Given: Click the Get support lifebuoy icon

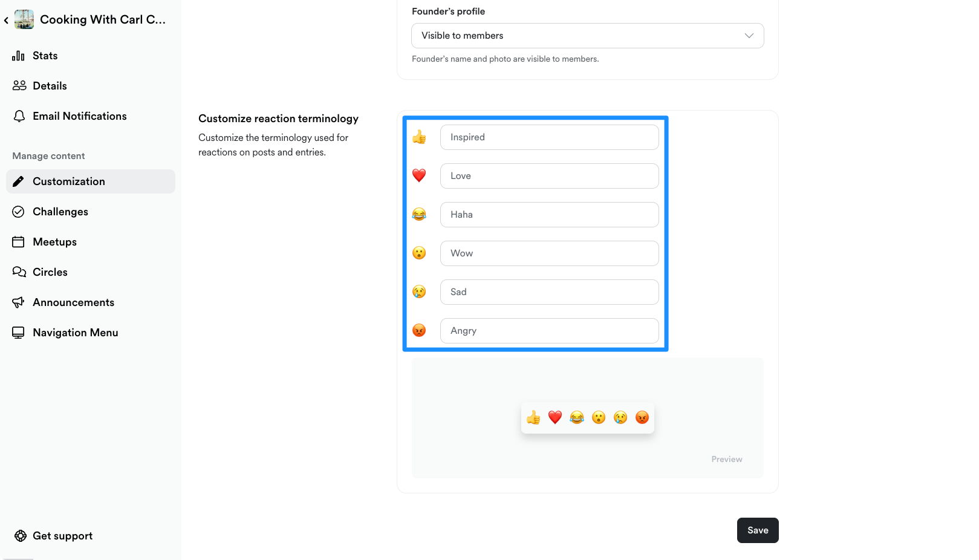Looking at the screenshot, I should 21,536.
